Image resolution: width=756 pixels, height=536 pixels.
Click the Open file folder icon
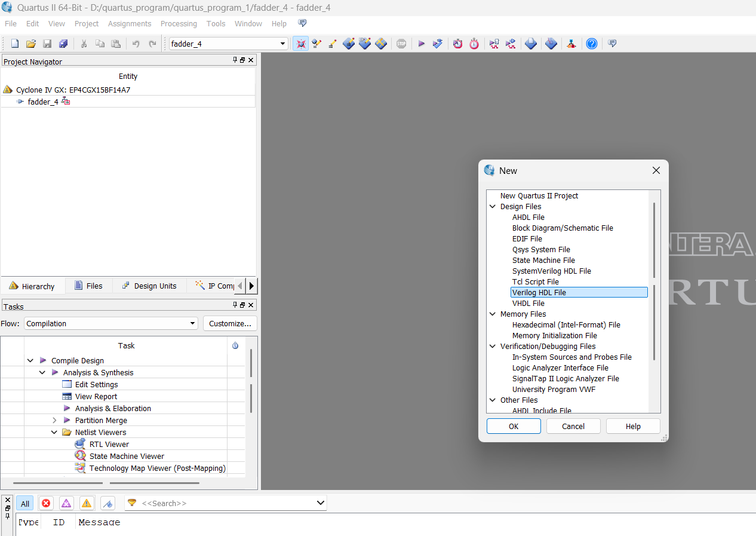click(x=31, y=44)
